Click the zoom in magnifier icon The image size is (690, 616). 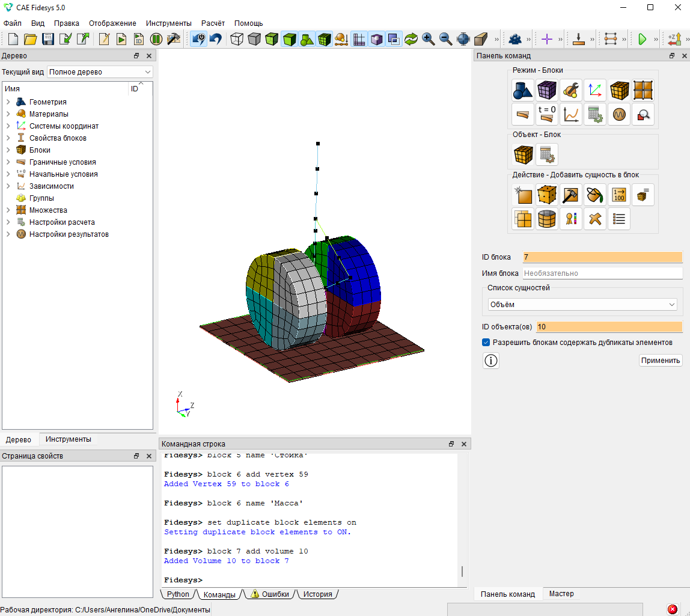tap(428, 39)
